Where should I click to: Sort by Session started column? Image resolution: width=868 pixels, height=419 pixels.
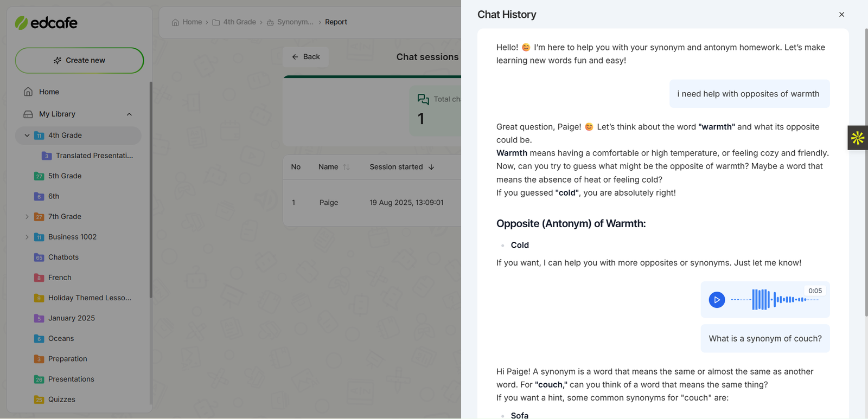431,167
